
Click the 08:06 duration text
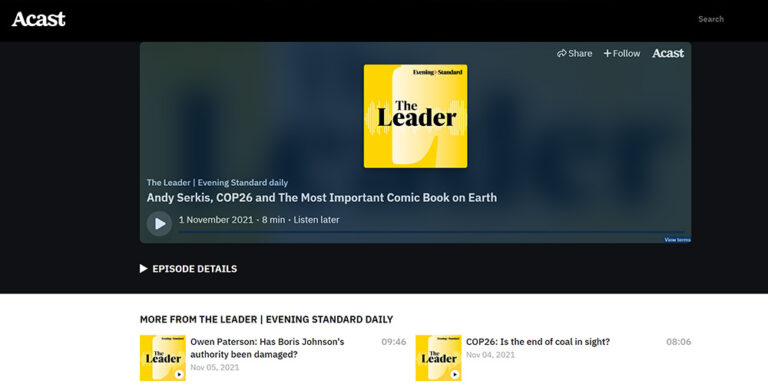coord(678,342)
